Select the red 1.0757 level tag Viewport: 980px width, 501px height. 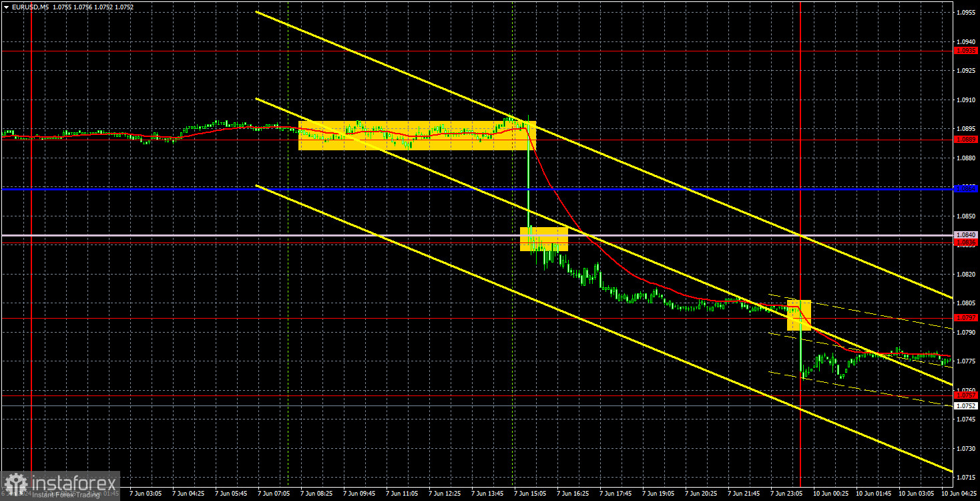point(967,395)
